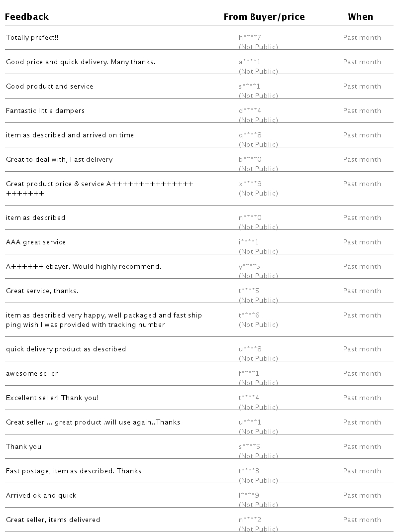Image resolution: width=398 pixels, height=532 pixels.
Task: Click the From Buyer/price column header
Action: point(264,17)
